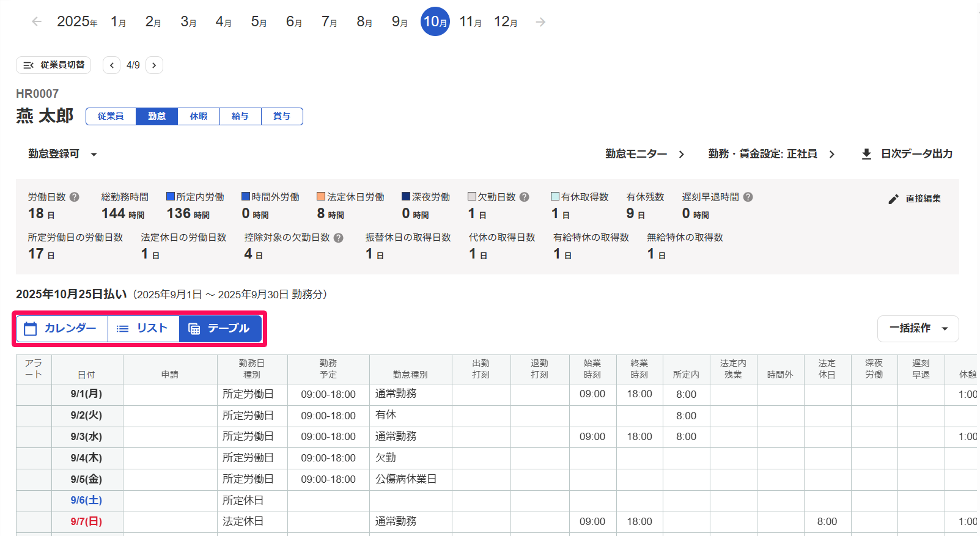980x536 pixels.
Task: Switch to 従業員 tab
Action: 111,116
